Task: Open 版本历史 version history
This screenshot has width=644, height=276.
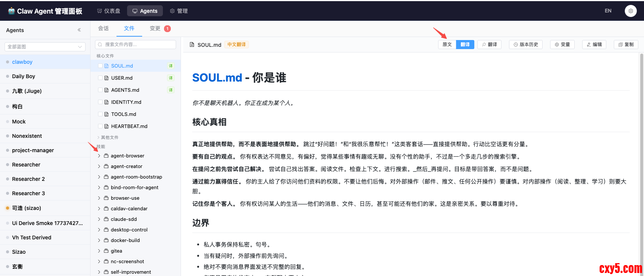Action: point(526,45)
